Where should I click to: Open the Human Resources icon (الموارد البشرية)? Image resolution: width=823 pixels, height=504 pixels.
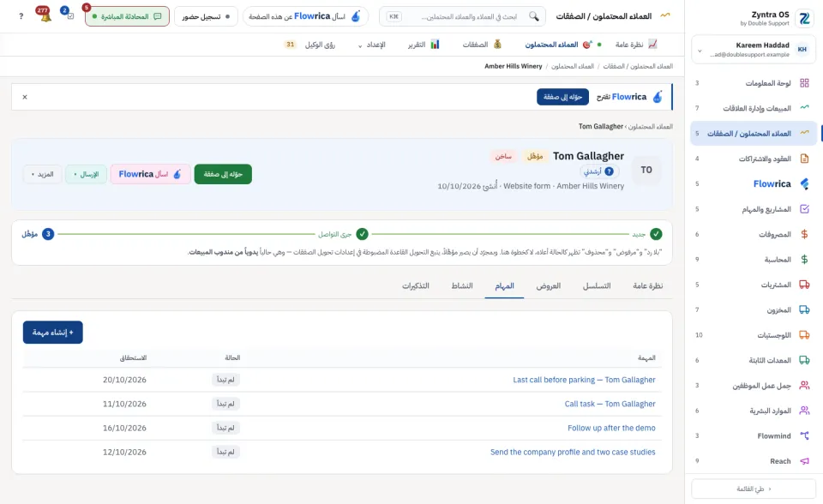(x=804, y=411)
